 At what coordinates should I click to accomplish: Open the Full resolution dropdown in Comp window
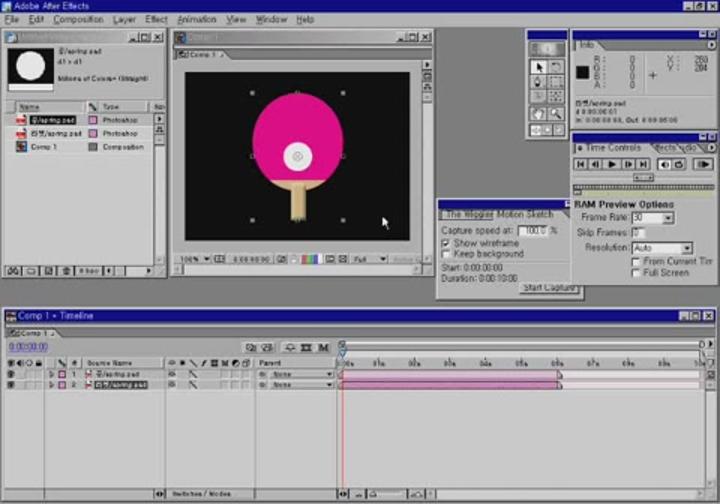pos(369,259)
